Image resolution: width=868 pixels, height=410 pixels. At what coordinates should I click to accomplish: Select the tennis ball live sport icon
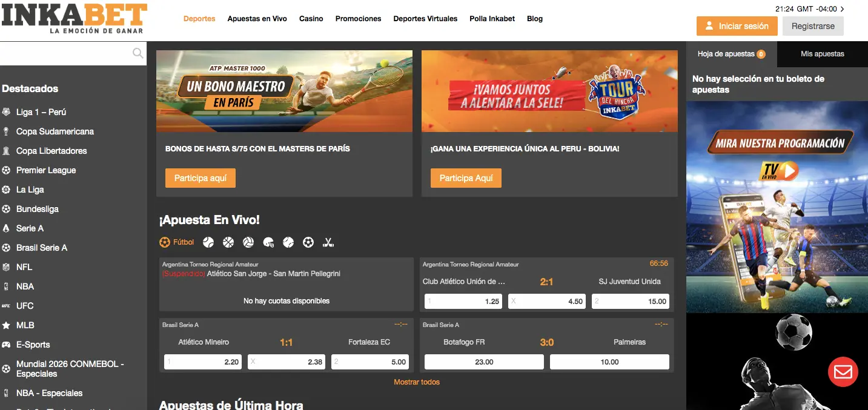(x=208, y=242)
